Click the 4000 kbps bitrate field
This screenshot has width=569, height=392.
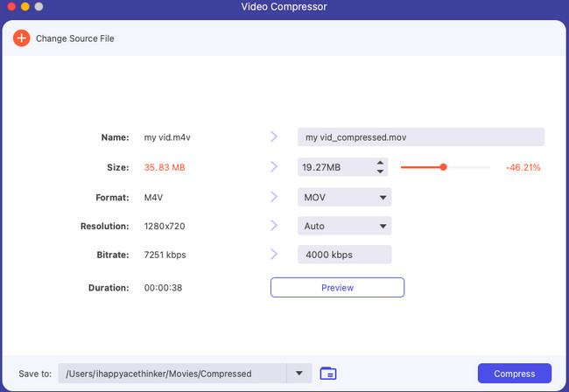pos(344,255)
